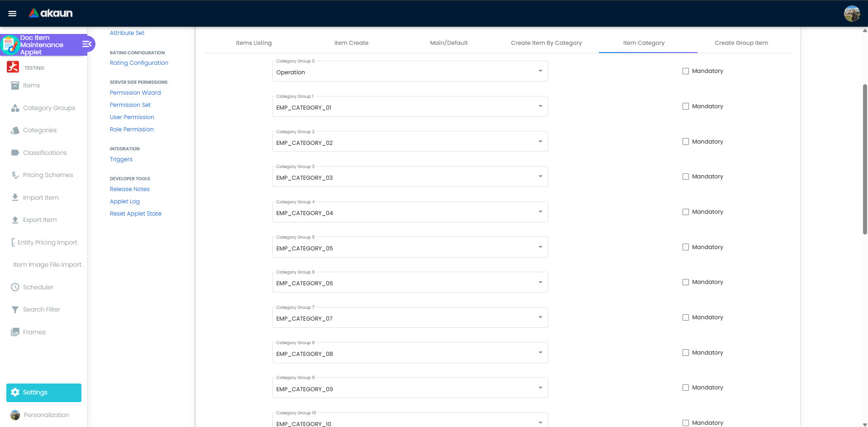Switch to the Items Listing tab

click(254, 43)
